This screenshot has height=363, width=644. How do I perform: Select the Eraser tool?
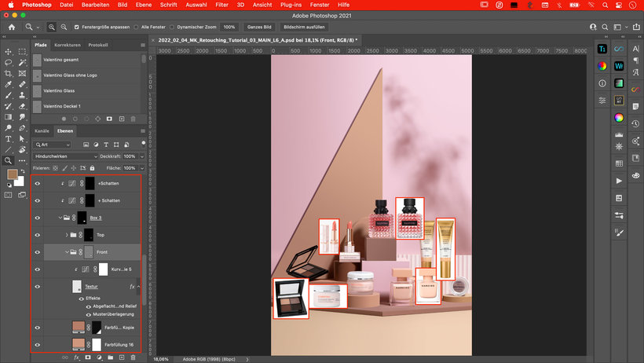(x=22, y=106)
